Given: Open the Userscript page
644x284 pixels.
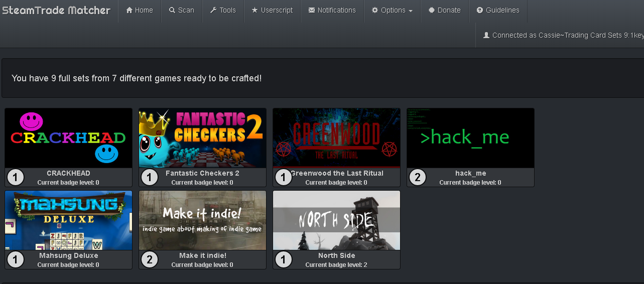Looking at the screenshot, I should 272,11.
